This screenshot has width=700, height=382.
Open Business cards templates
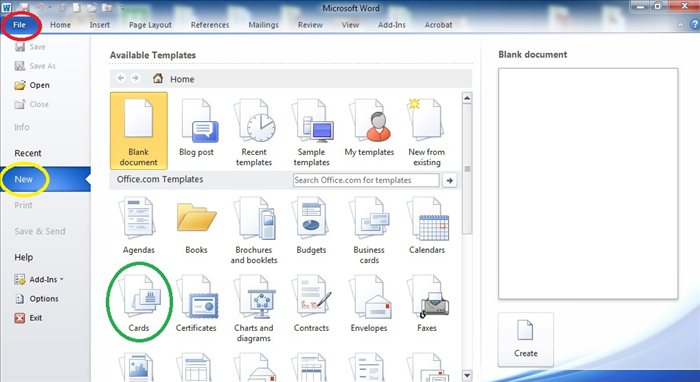point(369,231)
